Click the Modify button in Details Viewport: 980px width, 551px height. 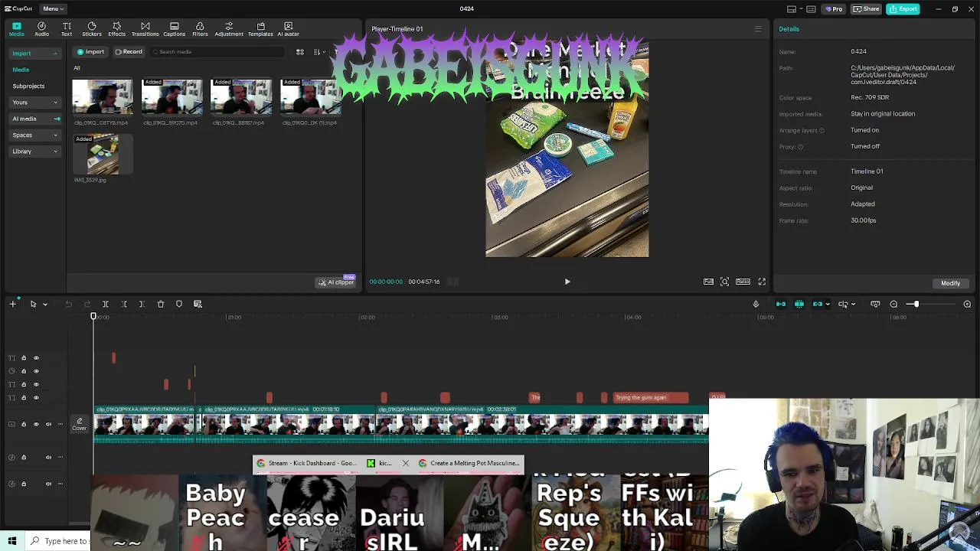(950, 283)
